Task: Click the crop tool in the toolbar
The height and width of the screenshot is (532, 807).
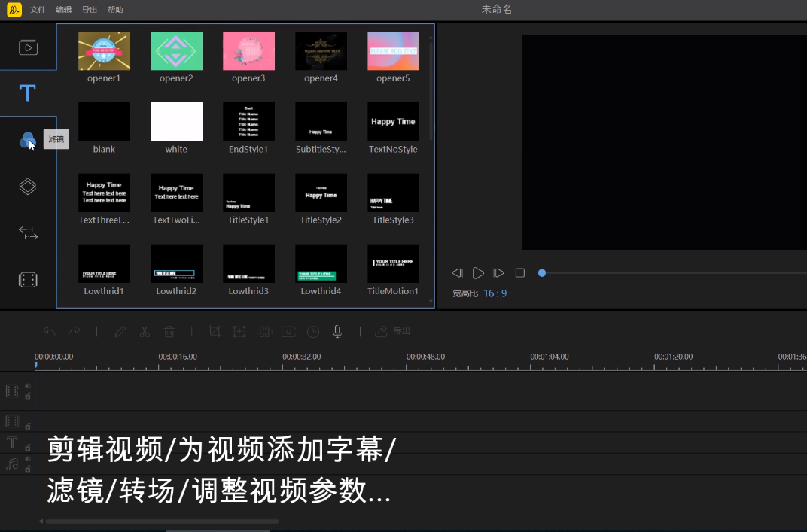Action: [x=215, y=331]
